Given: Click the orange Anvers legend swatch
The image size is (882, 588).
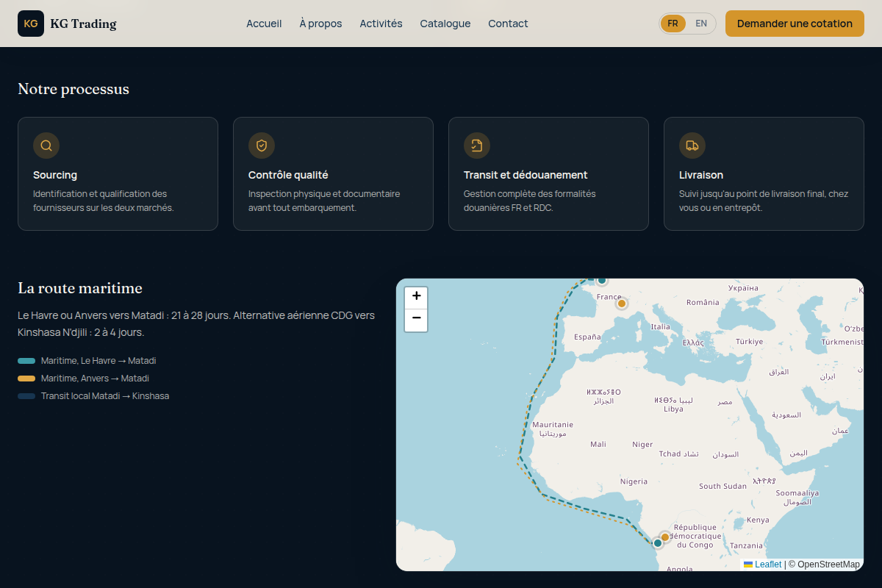Looking at the screenshot, I should coord(26,379).
